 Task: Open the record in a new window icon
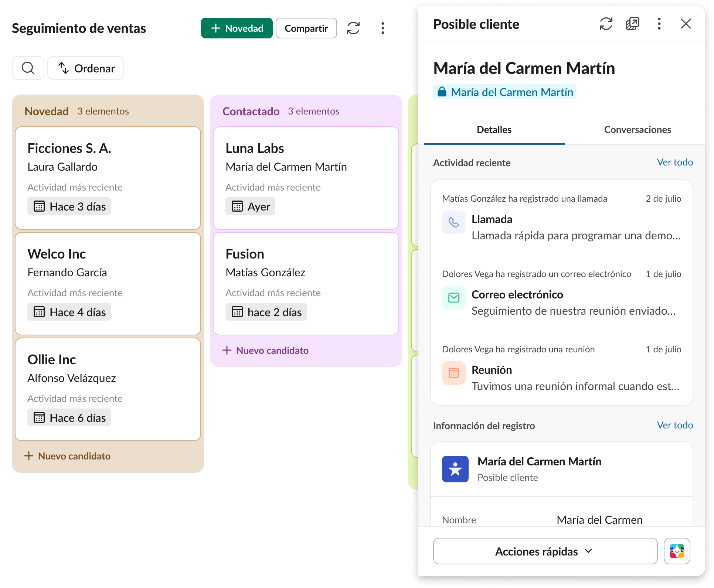[x=633, y=24]
